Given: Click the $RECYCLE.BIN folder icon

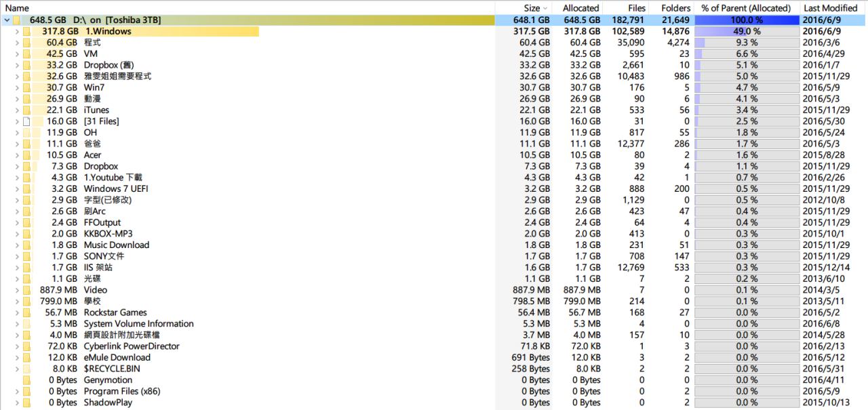Looking at the screenshot, I should tap(26, 369).
